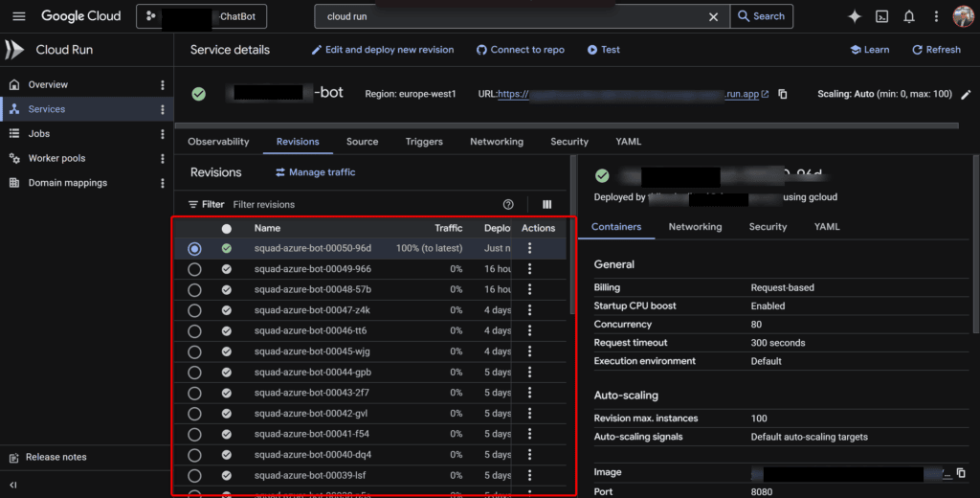This screenshot has height=498, width=980.
Task: Switch to the Observability tab
Action: pyautogui.click(x=218, y=142)
